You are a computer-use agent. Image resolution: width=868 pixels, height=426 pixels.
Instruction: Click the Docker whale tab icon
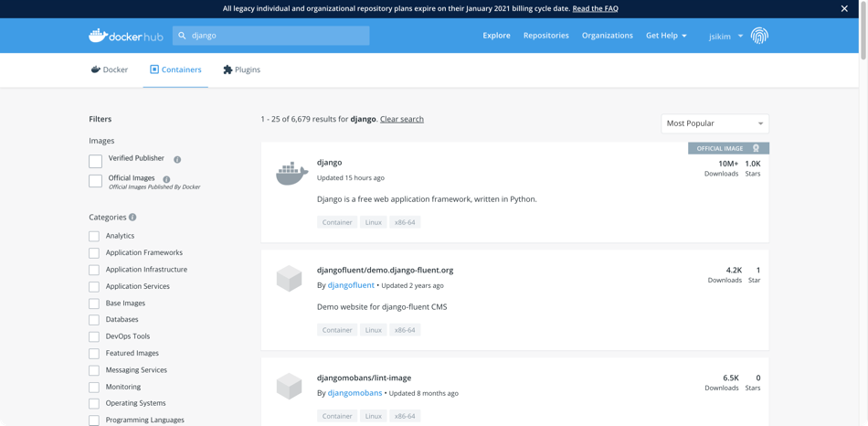96,69
